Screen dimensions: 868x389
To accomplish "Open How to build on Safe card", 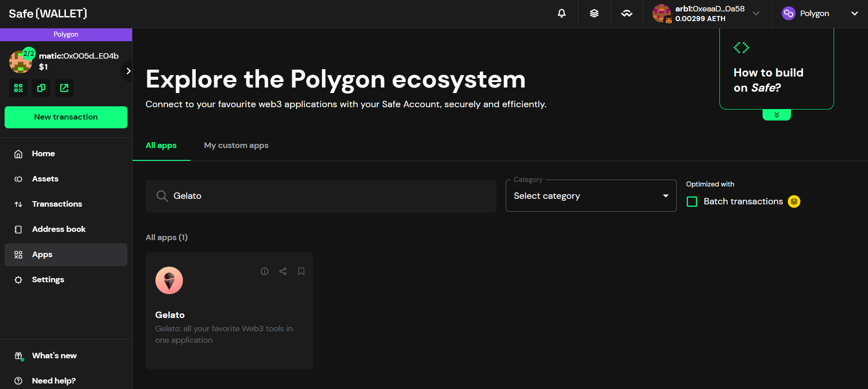I will pos(777,69).
